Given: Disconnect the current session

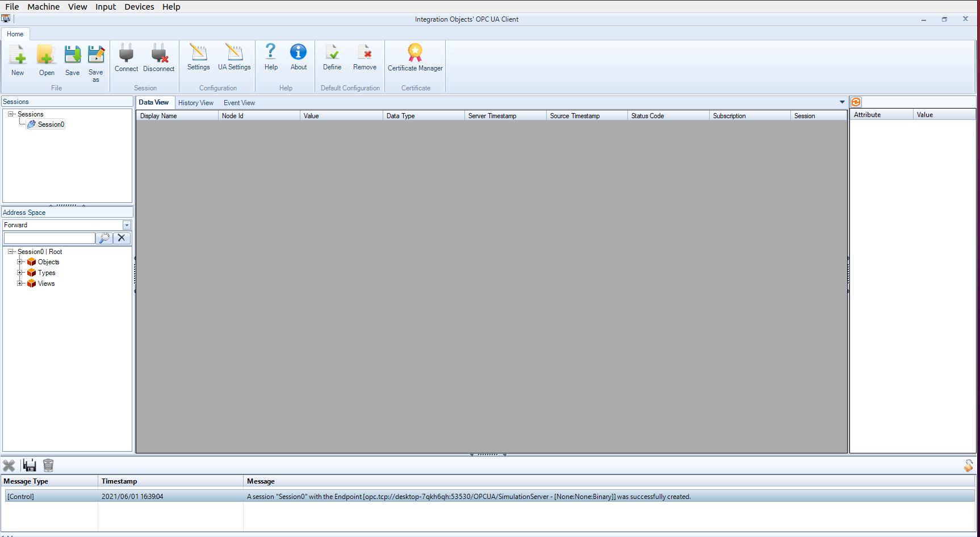Looking at the screenshot, I should 158,58.
